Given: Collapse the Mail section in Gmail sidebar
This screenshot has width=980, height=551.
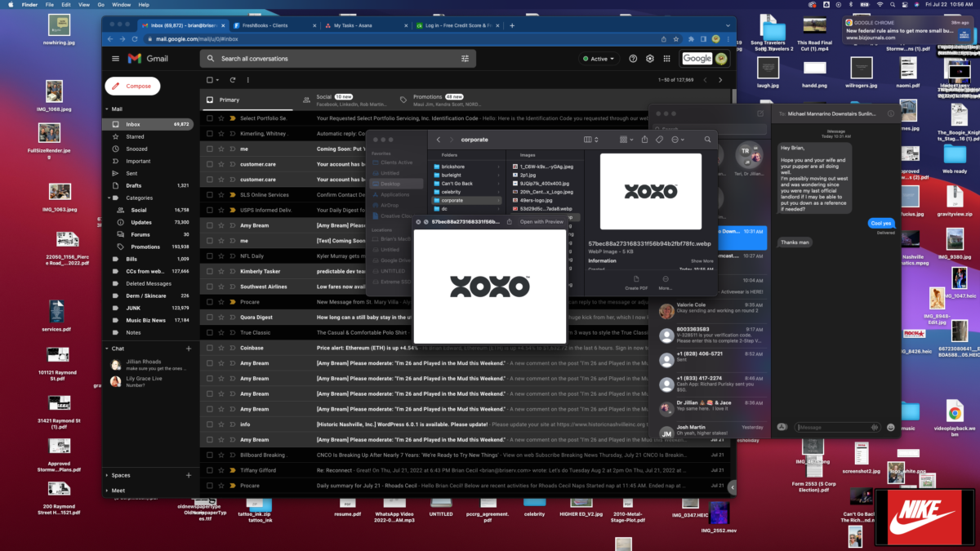Looking at the screenshot, I should [107, 109].
